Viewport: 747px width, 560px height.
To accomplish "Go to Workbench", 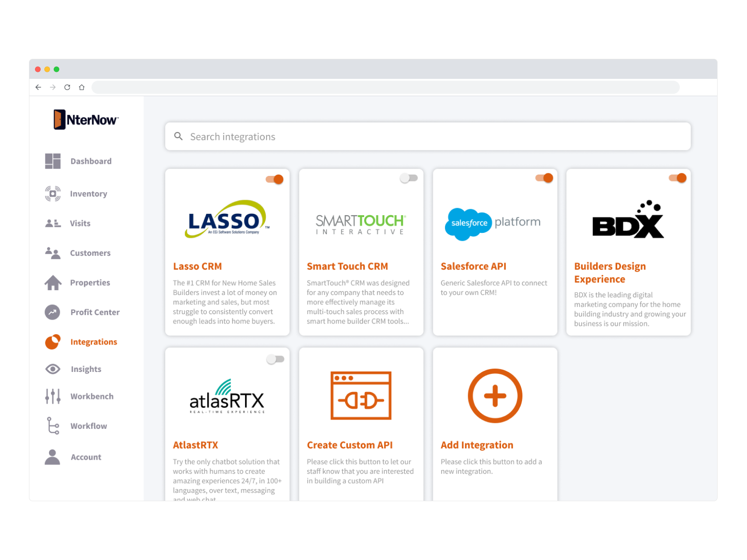I will pos(92,396).
